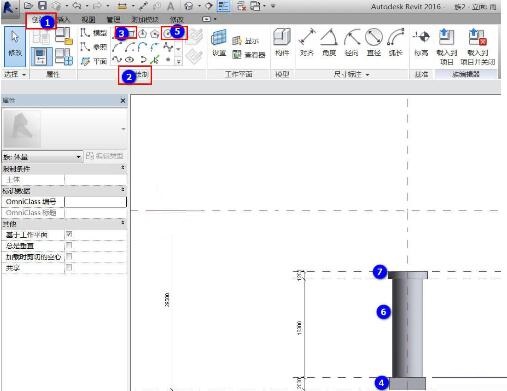Image resolution: width=507 pixels, height=391 pixels.
Task: Open the family 体量 type dropdown
Action: (42, 157)
